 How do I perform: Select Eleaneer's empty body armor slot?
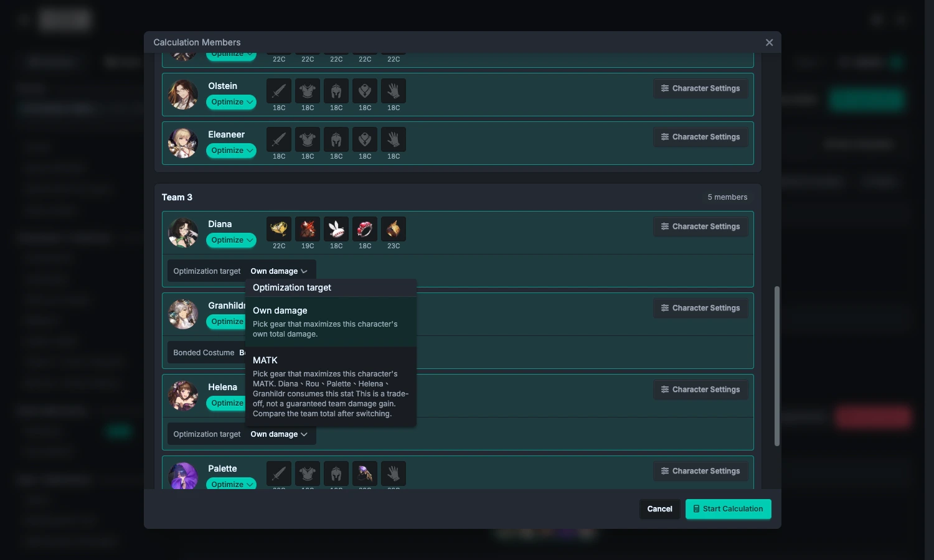[x=308, y=139]
